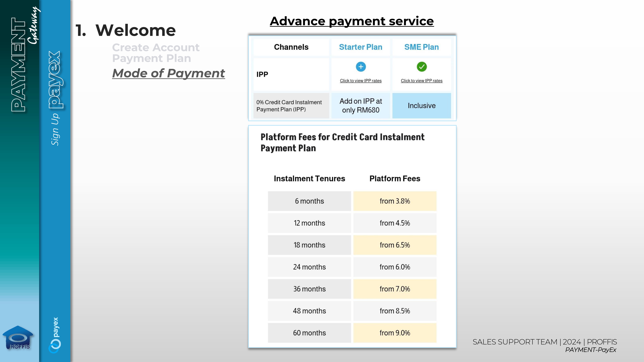
Task: Select the Starter Plan column header
Action: point(360,47)
